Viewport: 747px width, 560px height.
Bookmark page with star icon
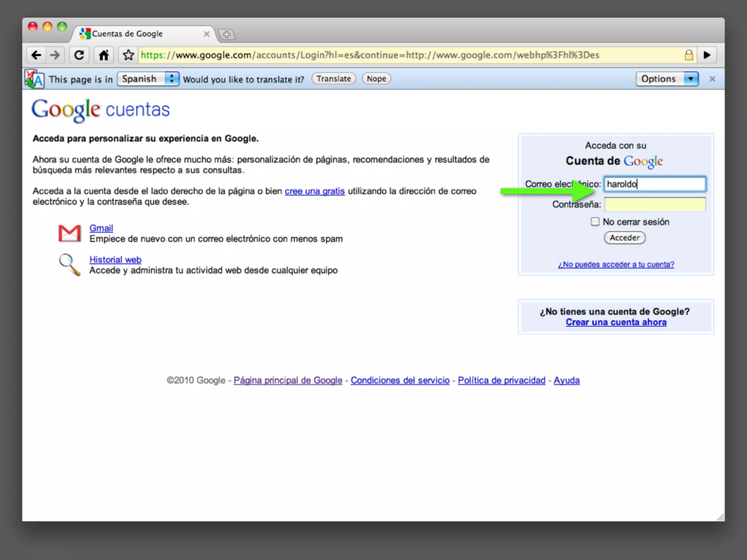[128, 55]
